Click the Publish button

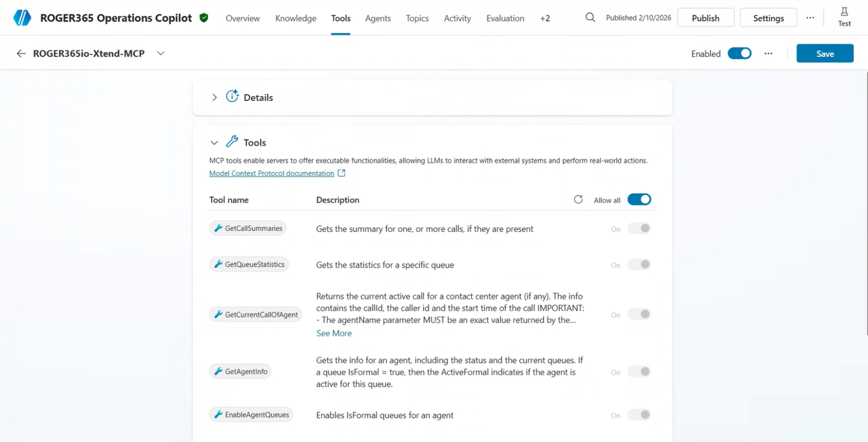click(x=705, y=17)
